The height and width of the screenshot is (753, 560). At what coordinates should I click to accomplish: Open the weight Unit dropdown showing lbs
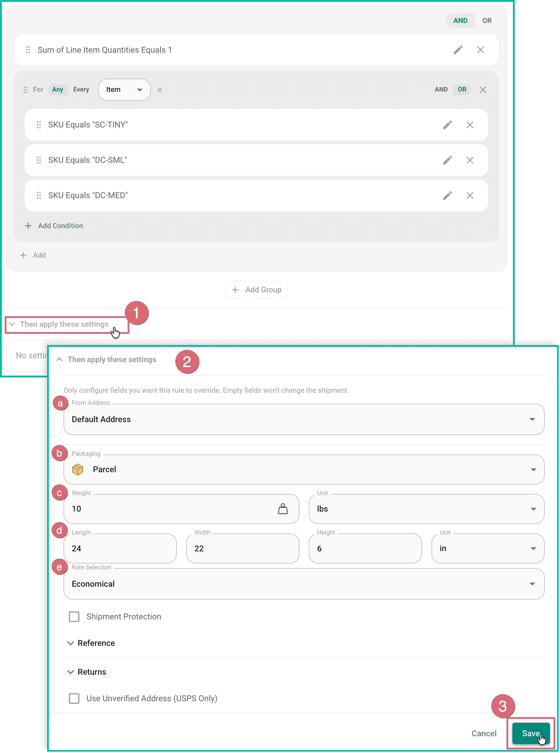tap(426, 509)
